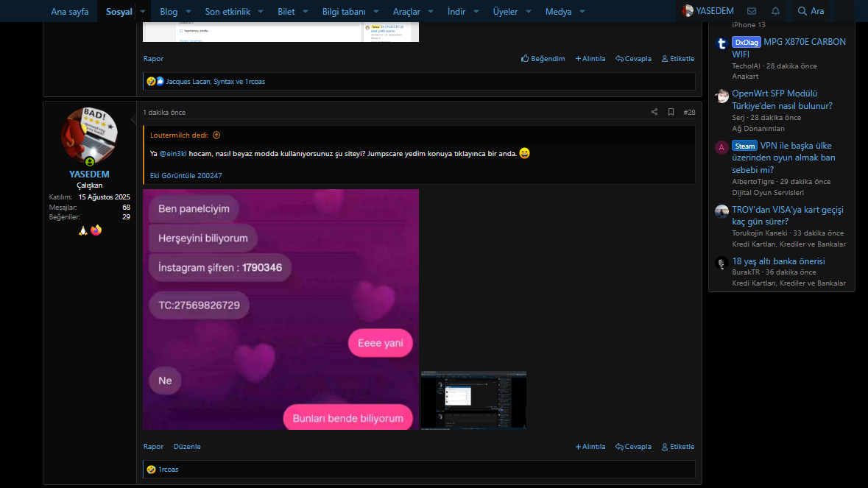Open the small dark screenshot thumbnail
This screenshot has height=488, width=868.
click(x=474, y=400)
